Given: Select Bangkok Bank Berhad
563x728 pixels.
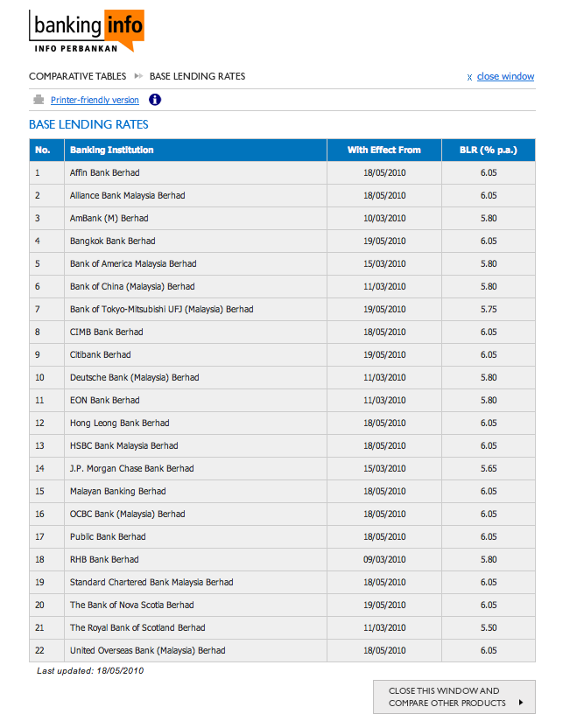Looking at the screenshot, I should tap(112, 241).
